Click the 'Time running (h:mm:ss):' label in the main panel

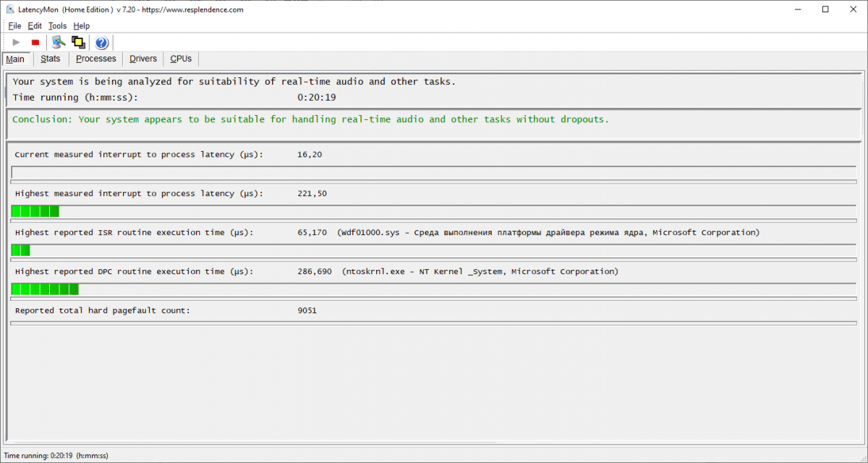75,97
